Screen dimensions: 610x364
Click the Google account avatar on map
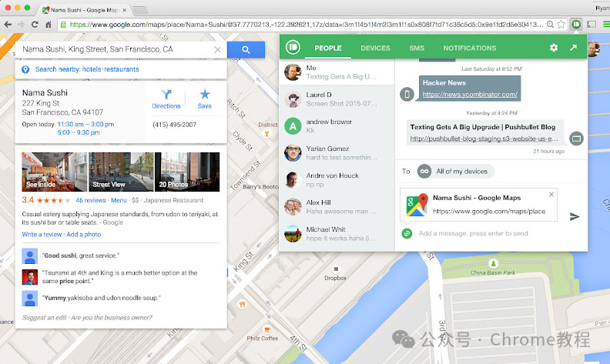pos(593,49)
